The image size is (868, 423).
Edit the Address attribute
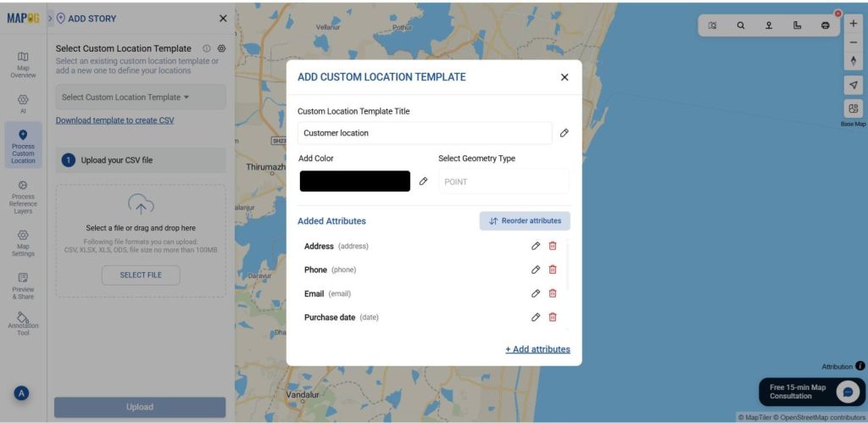click(536, 246)
